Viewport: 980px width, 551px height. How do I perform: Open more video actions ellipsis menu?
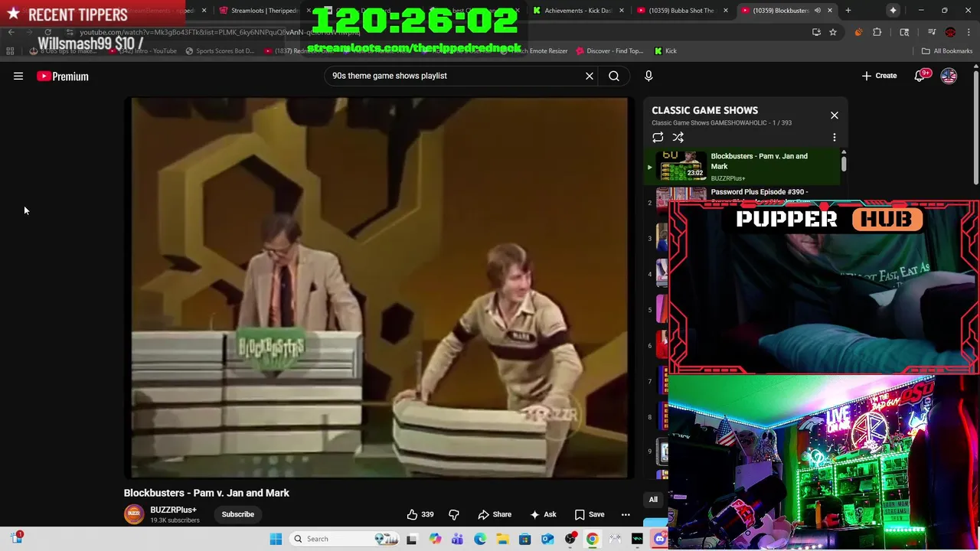click(x=626, y=514)
